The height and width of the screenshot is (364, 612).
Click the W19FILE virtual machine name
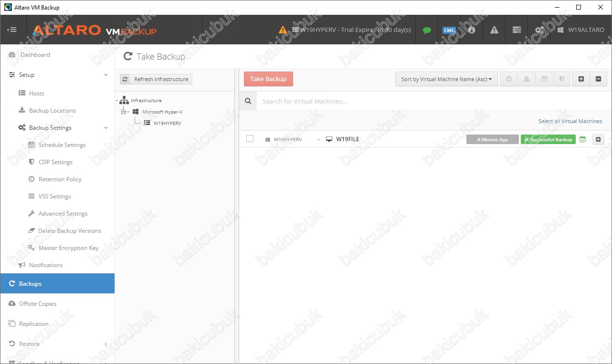pyautogui.click(x=348, y=139)
